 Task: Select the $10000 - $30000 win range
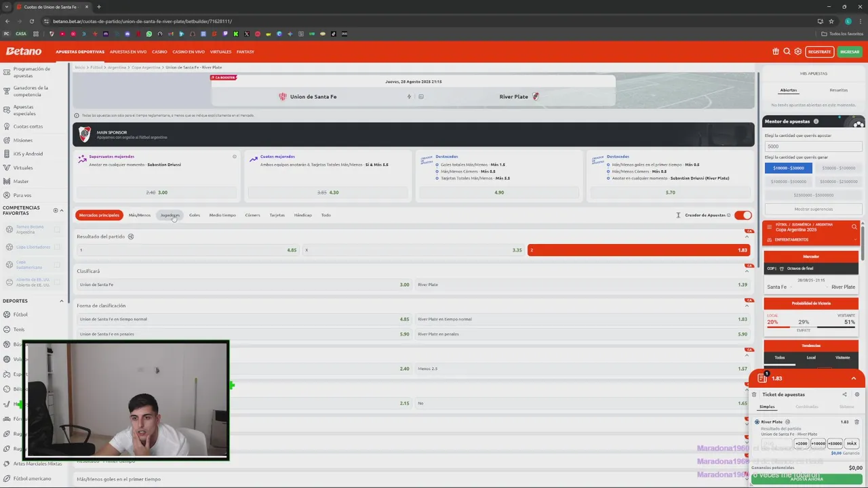(x=789, y=168)
